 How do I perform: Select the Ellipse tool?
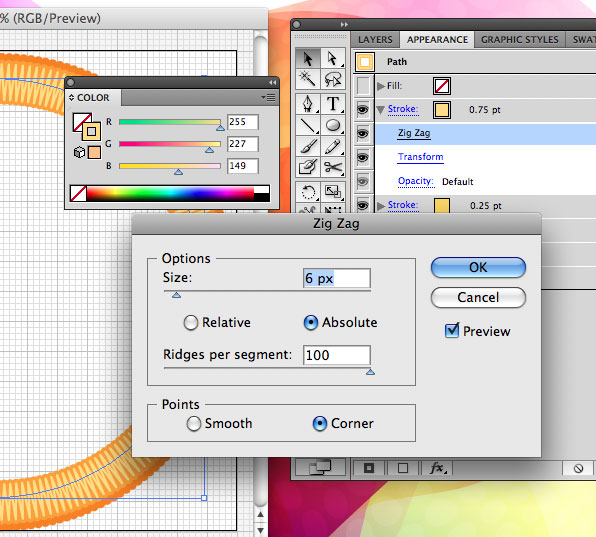[x=333, y=125]
